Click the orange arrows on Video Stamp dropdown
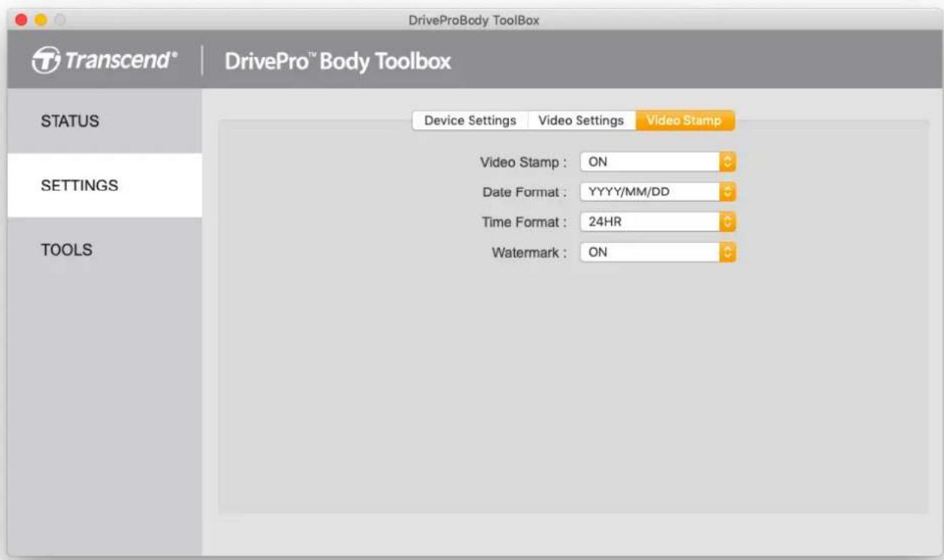944x560 pixels. tap(727, 162)
